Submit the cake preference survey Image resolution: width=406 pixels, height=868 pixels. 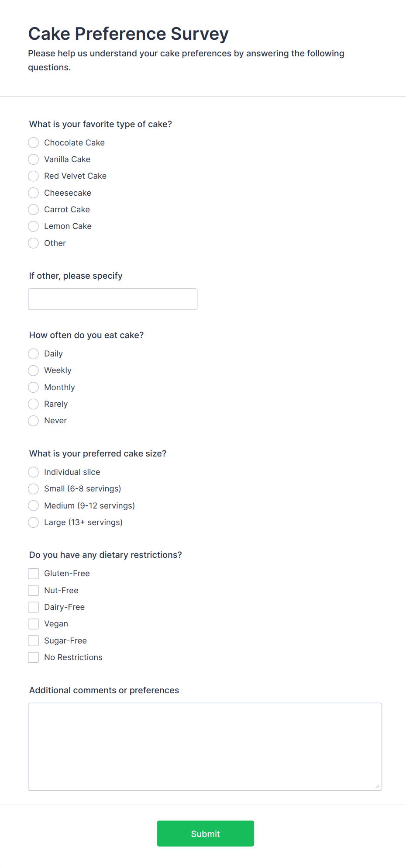(x=206, y=833)
